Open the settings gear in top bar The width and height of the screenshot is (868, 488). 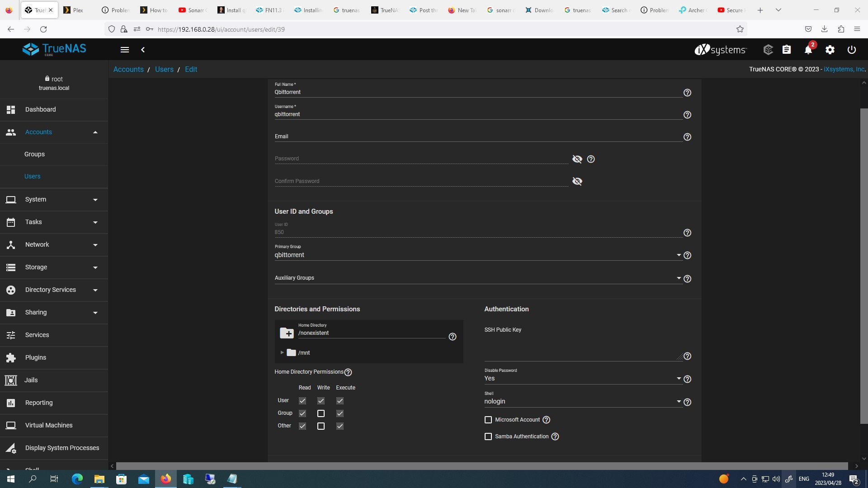coord(830,50)
